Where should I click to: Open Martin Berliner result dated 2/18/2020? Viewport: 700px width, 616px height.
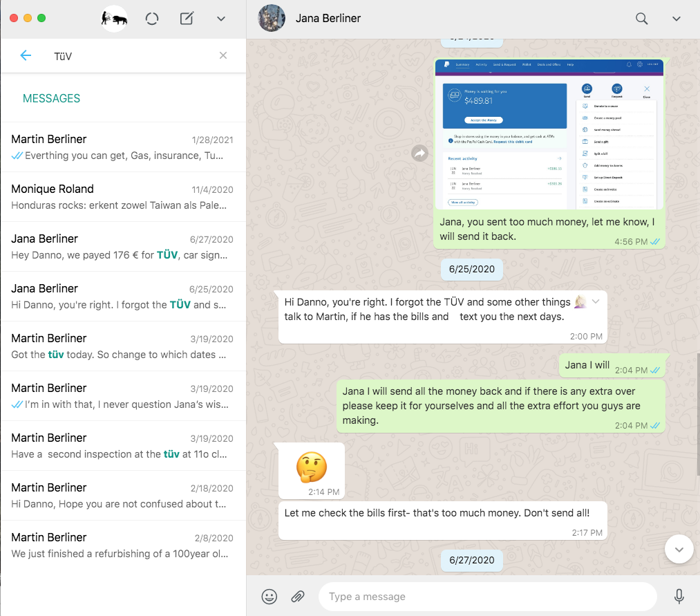tap(123, 496)
